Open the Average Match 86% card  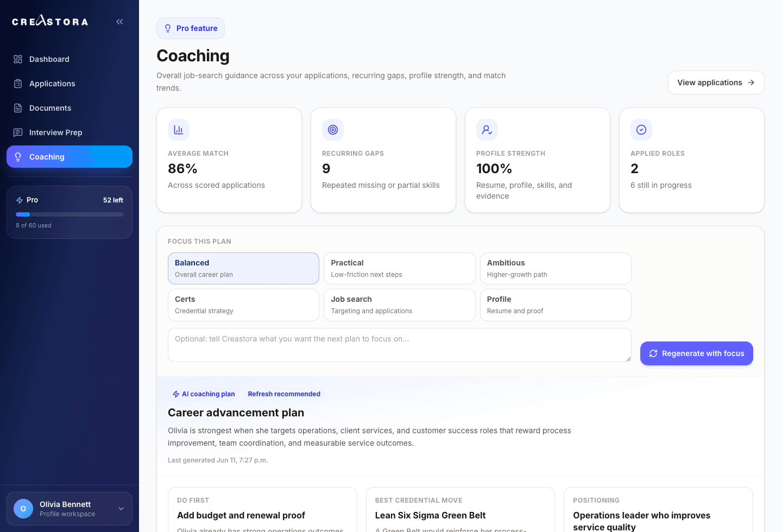[229, 160]
